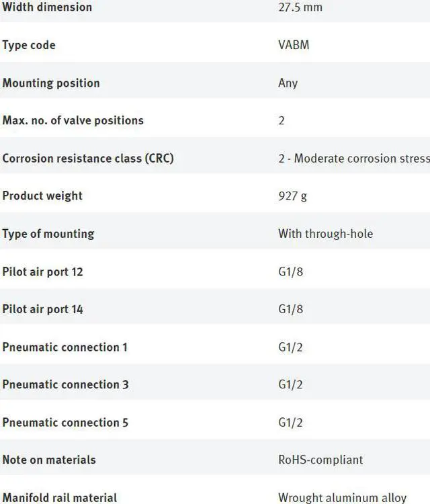Click the Mounting position row label
Viewport: 430px width, 504px height.
click(x=51, y=83)
